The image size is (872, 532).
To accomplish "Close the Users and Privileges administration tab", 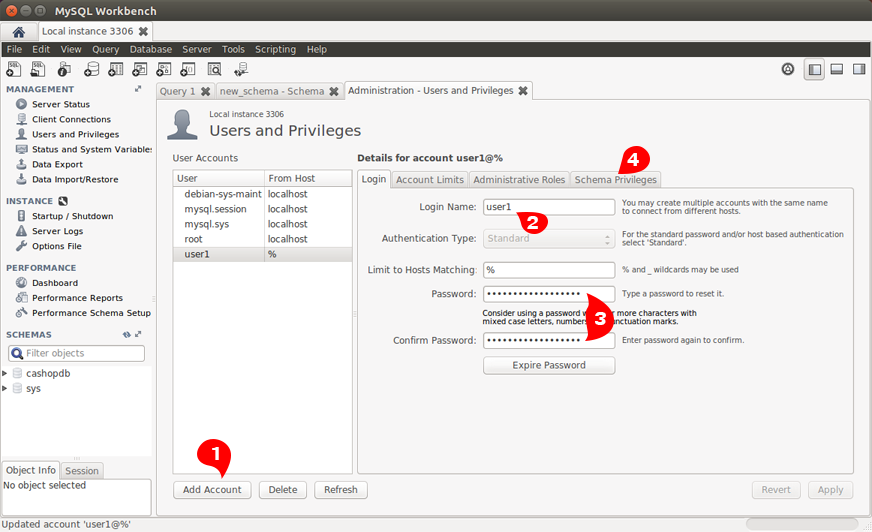I will [x=523, y=90].
